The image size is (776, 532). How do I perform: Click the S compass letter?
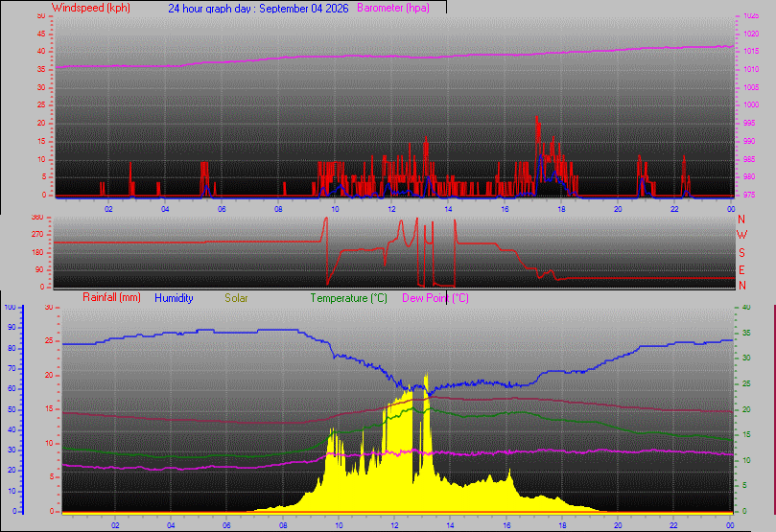[x=741, y=253]
